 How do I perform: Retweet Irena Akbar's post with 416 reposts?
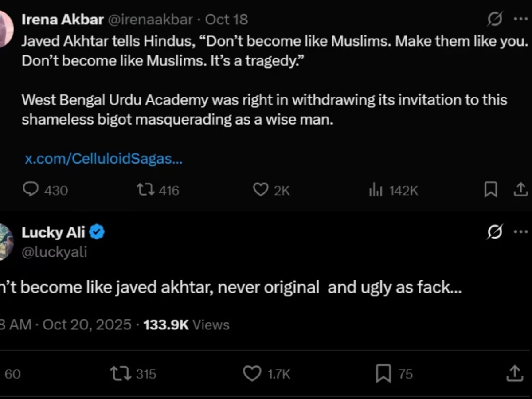pyautogui.click(x=145, y=190)
